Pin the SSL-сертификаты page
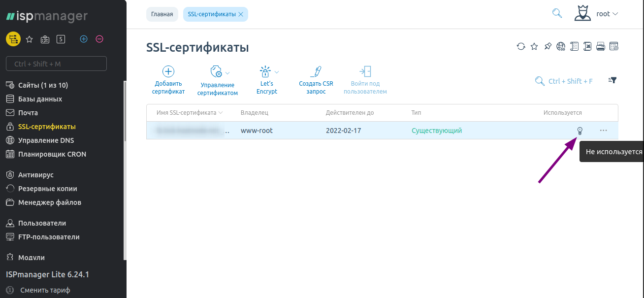This screenshot has width=644, height=298. click(x=547, y=46)
